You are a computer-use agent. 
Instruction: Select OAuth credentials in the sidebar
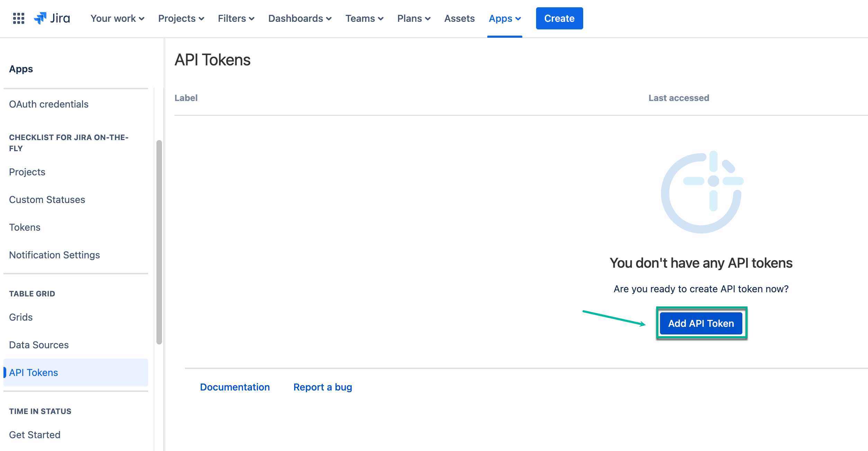pos(49,104)
